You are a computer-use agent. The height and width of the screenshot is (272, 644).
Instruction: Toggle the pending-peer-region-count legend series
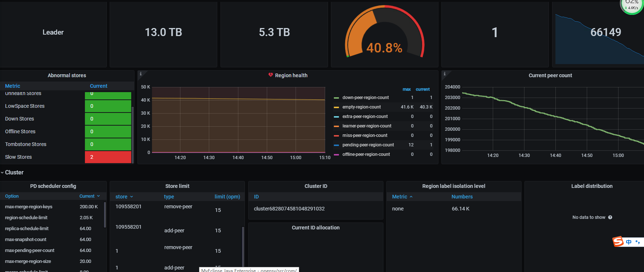click(x=368, y=145)
